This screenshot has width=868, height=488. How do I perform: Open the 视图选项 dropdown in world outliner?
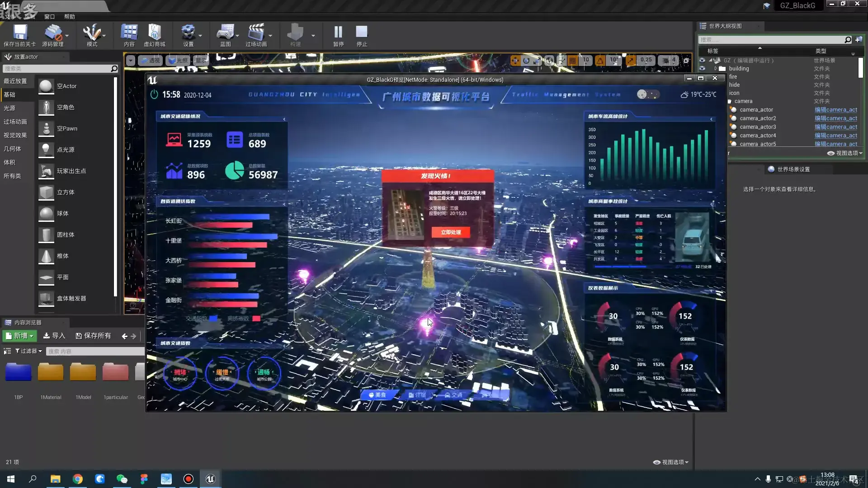[x=845, y=153]
